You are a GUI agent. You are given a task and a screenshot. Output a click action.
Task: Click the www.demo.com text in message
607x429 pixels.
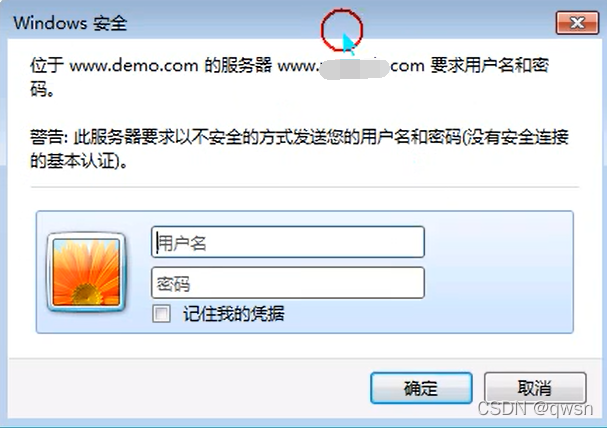(x=134, y=65)
